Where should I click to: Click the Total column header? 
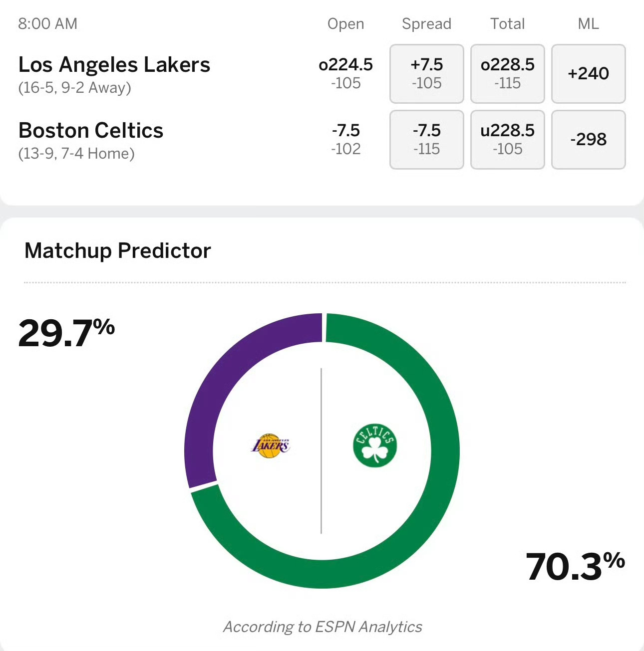point(507,24)
